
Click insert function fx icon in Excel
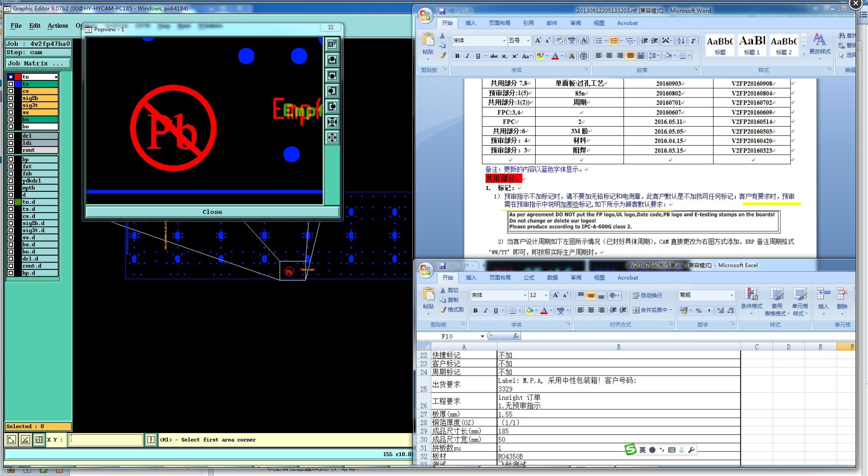(515, 336)
